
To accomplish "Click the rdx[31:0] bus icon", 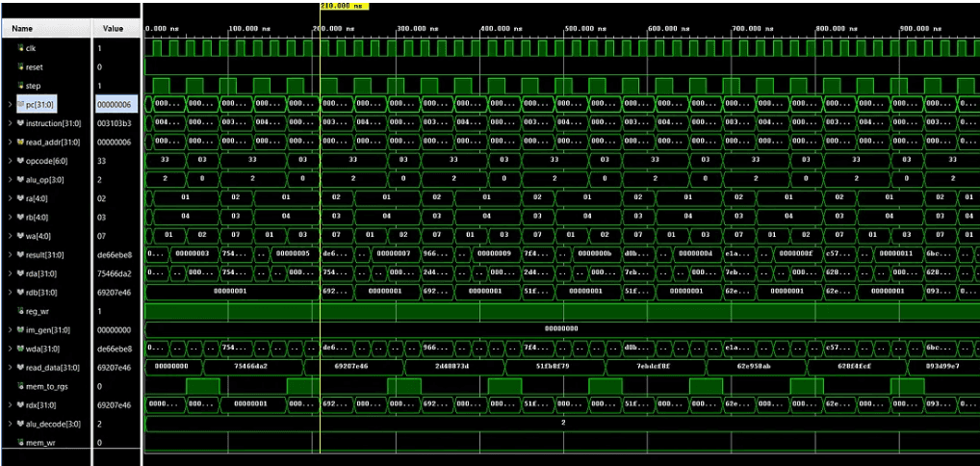I will click(x=20, y=404).
